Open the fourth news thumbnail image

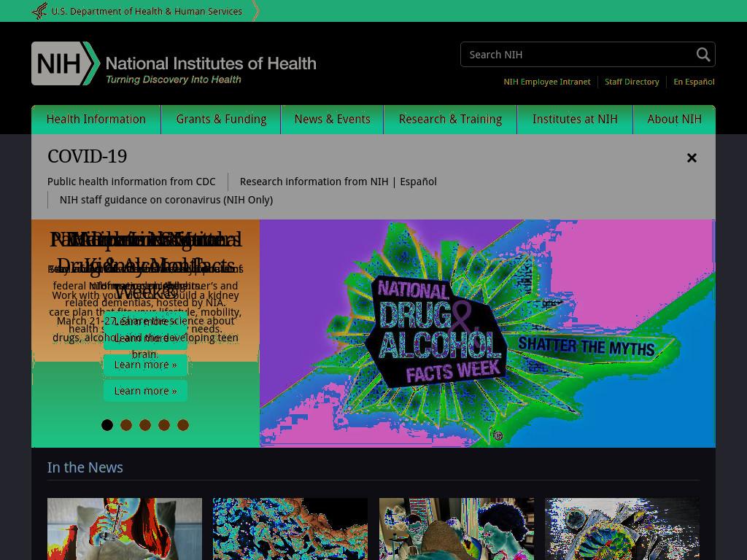click(x=622, y=529)
